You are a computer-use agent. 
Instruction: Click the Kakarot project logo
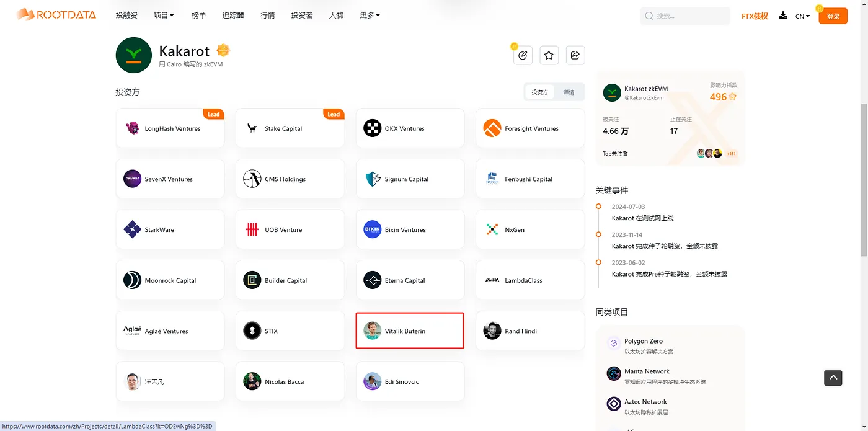click(134, 55)
